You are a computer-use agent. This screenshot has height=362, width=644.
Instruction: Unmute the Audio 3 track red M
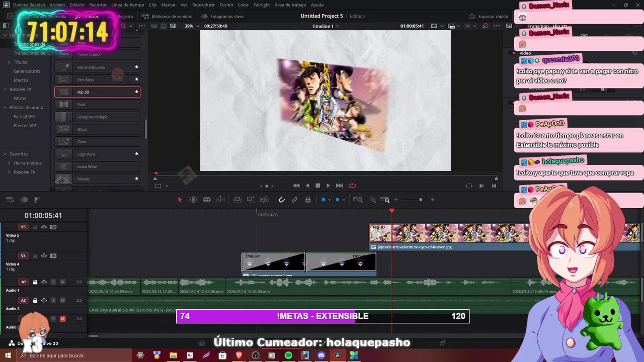[x=62, y=319]
